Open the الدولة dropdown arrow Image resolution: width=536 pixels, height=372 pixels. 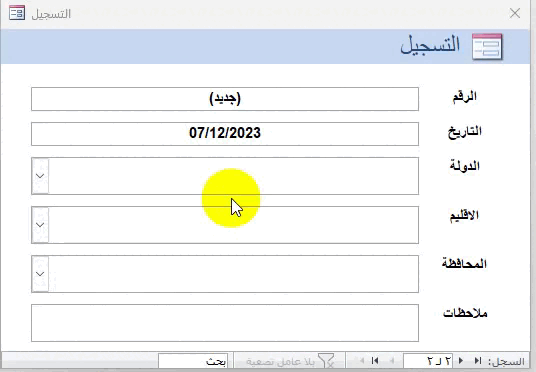[x=40, y=176]
